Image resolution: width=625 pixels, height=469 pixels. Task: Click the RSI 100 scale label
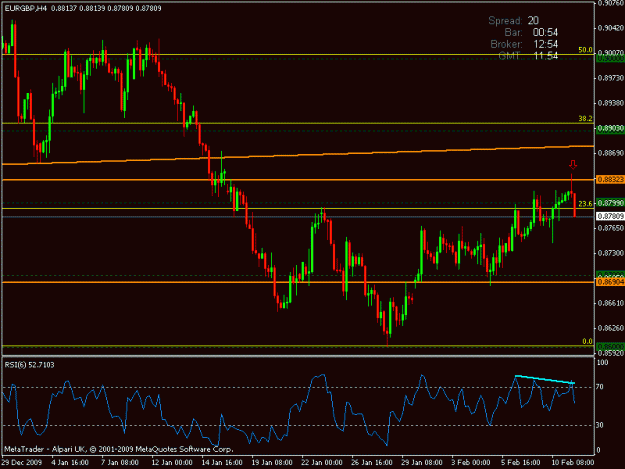point(602,363)
